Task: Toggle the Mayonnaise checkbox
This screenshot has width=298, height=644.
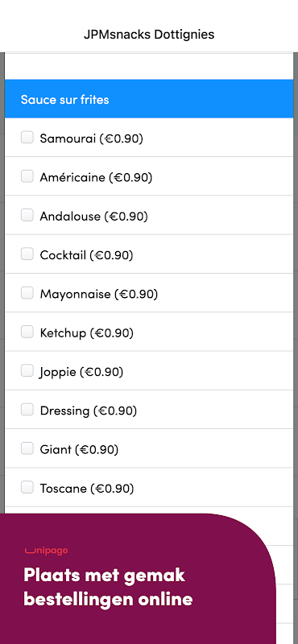Action: click(27, 293)
